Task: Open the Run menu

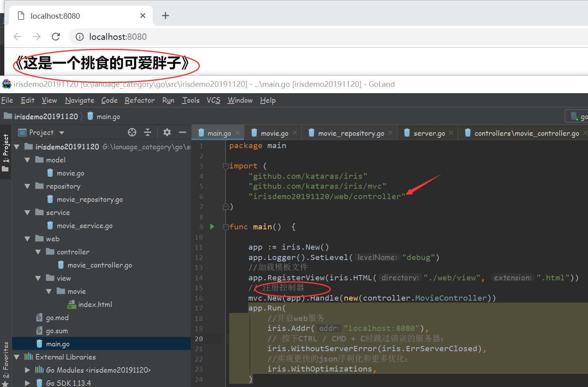Action: [168, 100]
